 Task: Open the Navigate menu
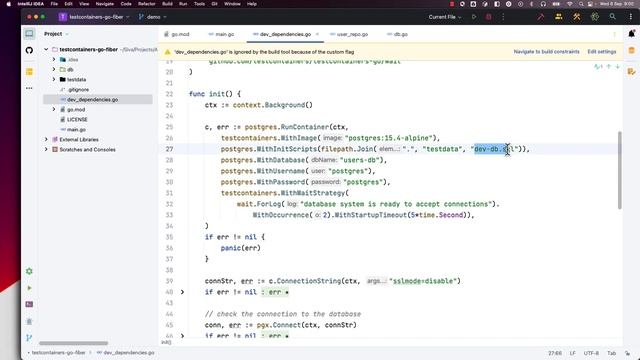pos(105,4)
